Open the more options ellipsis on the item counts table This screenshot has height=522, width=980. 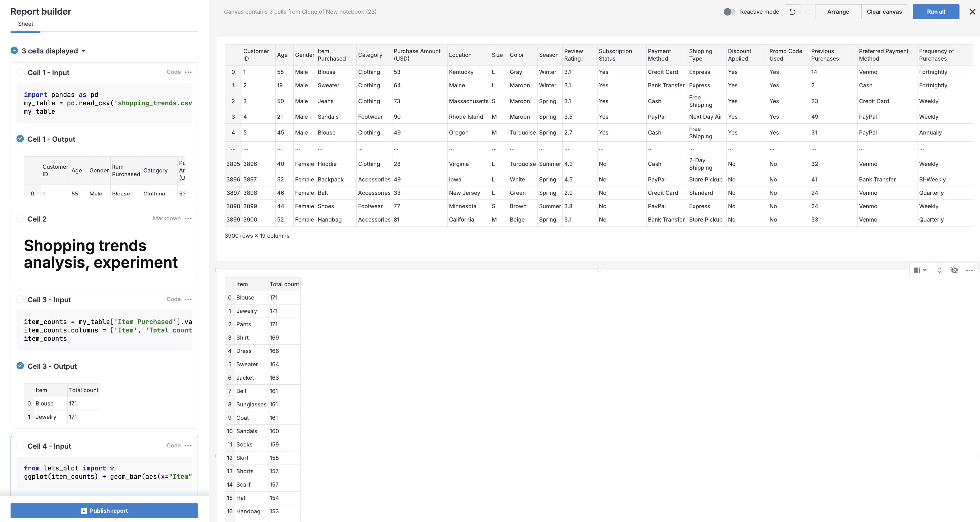coord(969,271)
